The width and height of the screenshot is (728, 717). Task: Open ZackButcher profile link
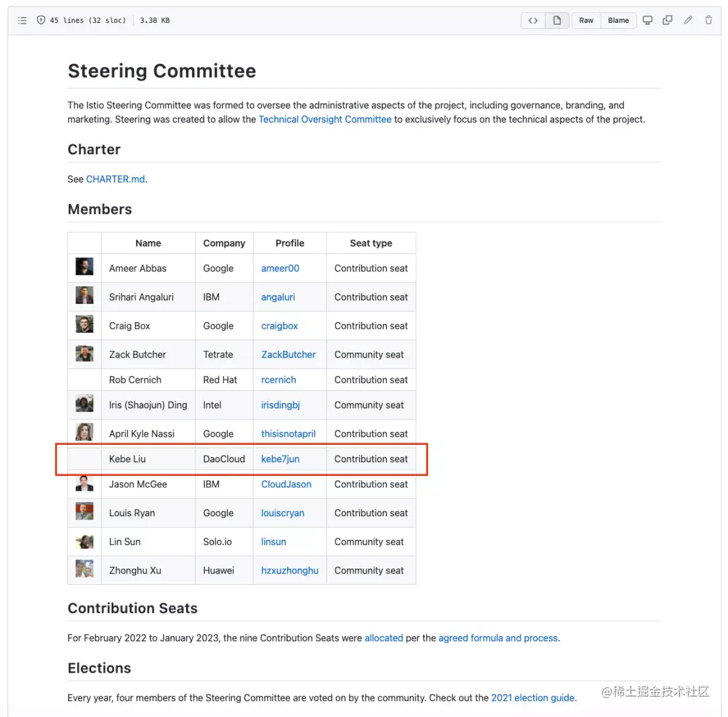click(x=289, y=354)
